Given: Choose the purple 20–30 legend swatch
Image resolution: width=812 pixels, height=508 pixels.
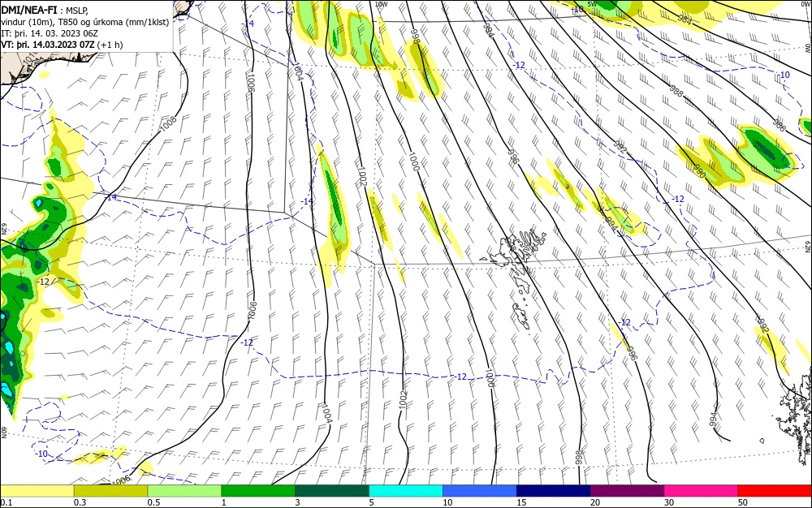Looking at the screenshot, I should point(627,491).
